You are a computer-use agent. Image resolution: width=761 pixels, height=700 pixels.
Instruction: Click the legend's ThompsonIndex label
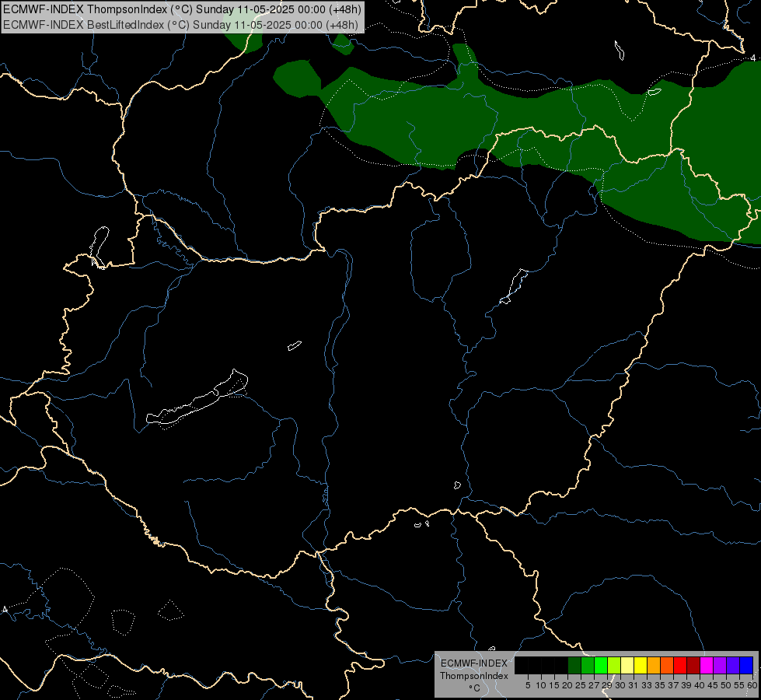[474, 676]
